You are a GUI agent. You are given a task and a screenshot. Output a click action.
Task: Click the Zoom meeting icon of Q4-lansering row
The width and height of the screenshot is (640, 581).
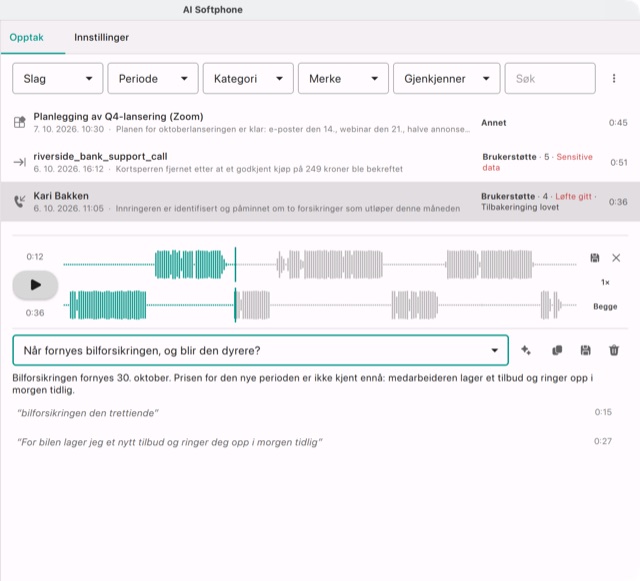20,122
